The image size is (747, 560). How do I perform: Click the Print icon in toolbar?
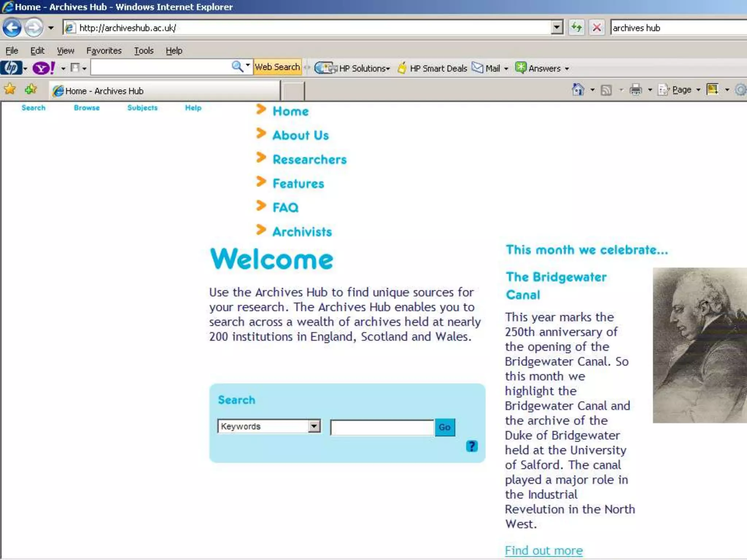tap(635, 90)
